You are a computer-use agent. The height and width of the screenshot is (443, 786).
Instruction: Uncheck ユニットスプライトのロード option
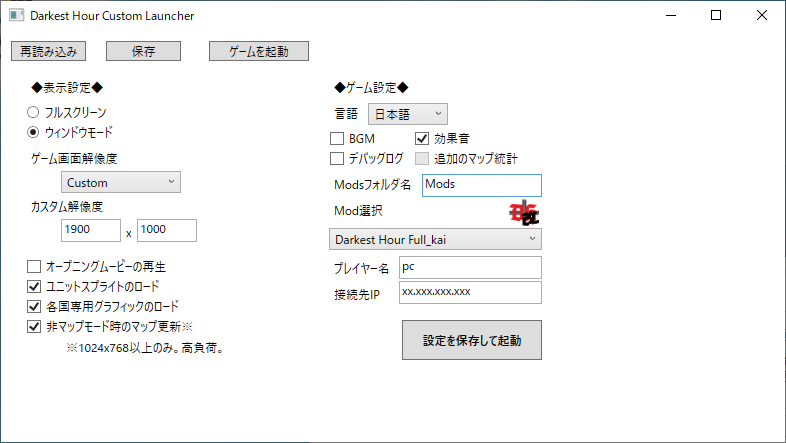(x=35, y=287)
